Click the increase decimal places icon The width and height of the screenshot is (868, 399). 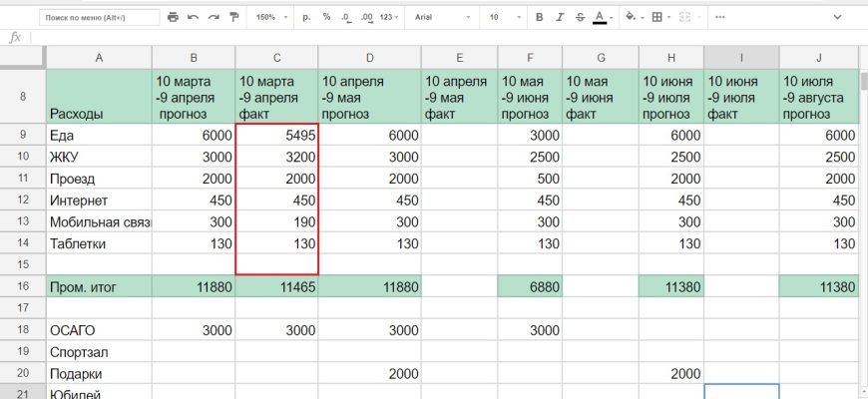pyautogui.click(x=366, y=18)
